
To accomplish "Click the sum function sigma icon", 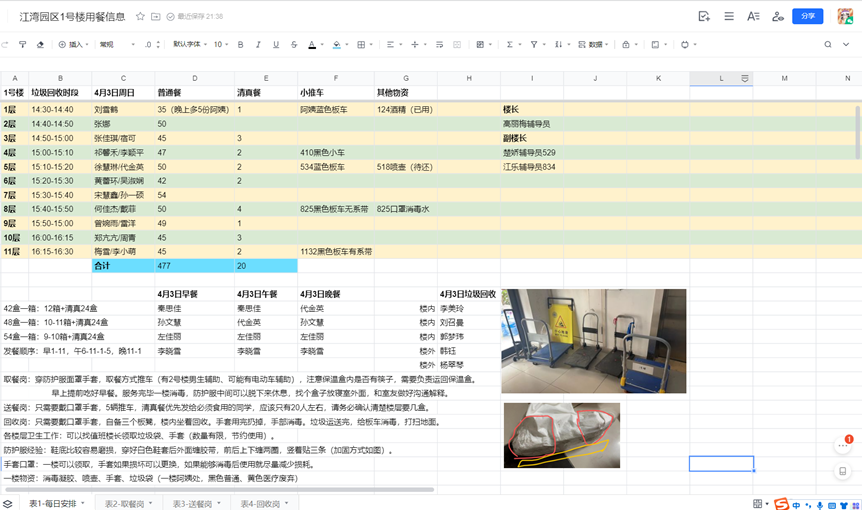I will 509,45.
